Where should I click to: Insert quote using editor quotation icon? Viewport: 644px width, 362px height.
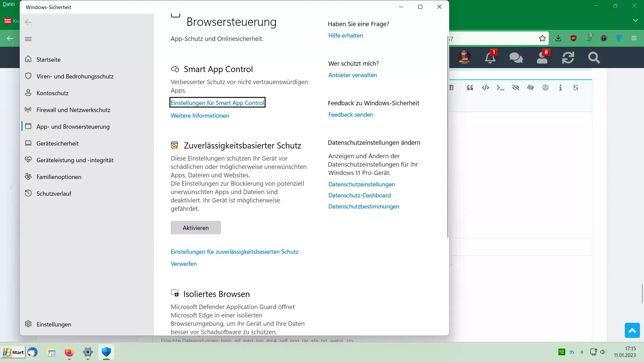tap(470, 88)
